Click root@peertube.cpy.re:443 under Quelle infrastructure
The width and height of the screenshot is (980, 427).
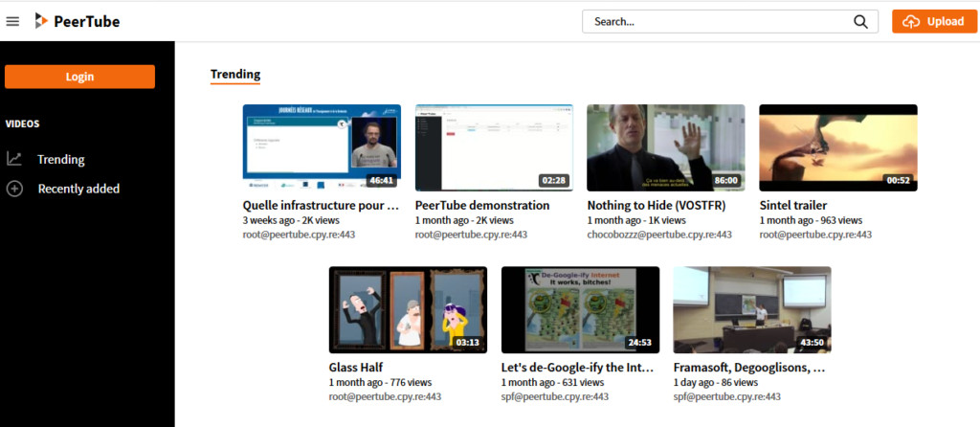(x=299, y=236)
